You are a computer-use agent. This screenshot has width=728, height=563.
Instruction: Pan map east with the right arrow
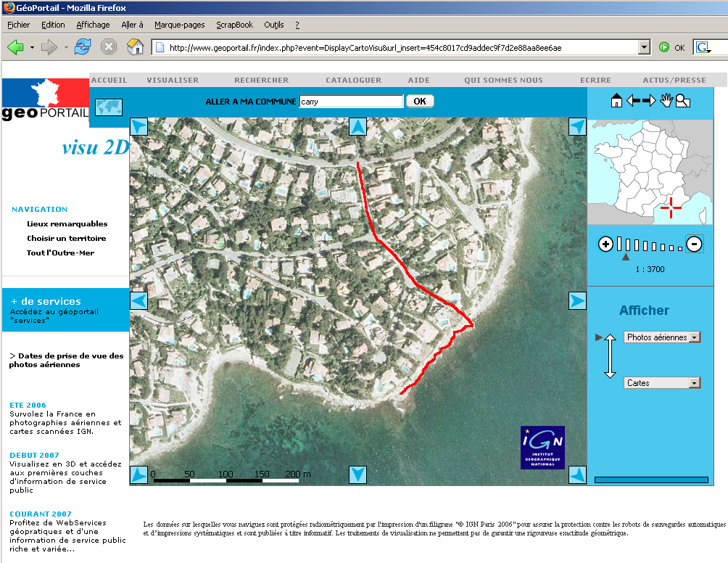click(x=577, y=300)
